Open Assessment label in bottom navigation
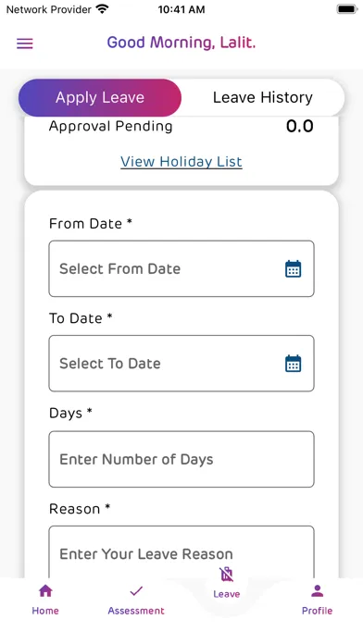This screenshot has width=363, height=644. tap(136, 611)
